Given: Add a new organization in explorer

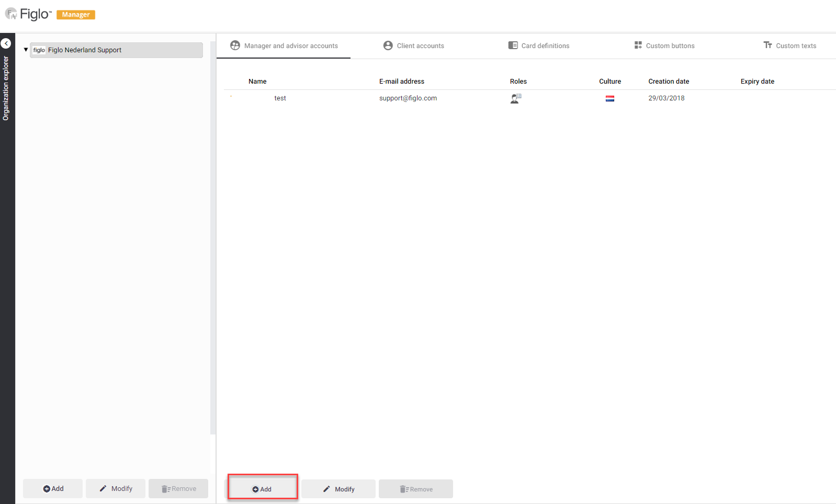Looking at the screenshot, I should tap(53, 488).
